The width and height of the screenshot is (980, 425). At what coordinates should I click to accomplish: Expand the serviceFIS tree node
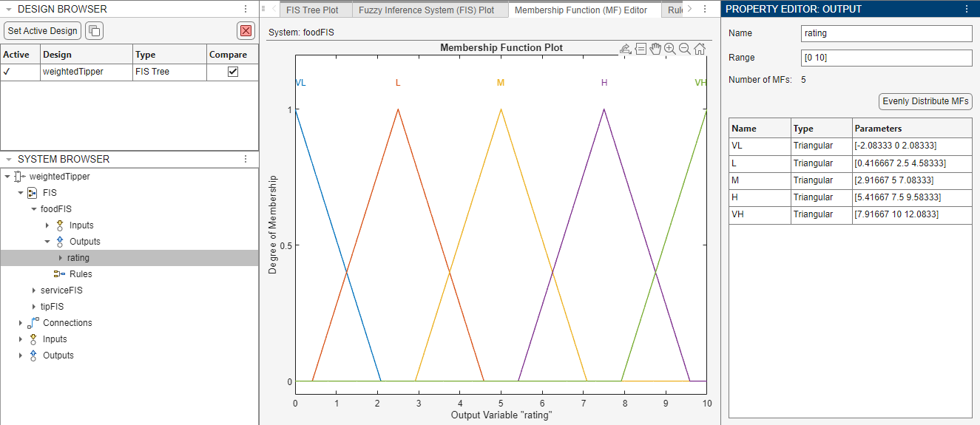point(34,290)
